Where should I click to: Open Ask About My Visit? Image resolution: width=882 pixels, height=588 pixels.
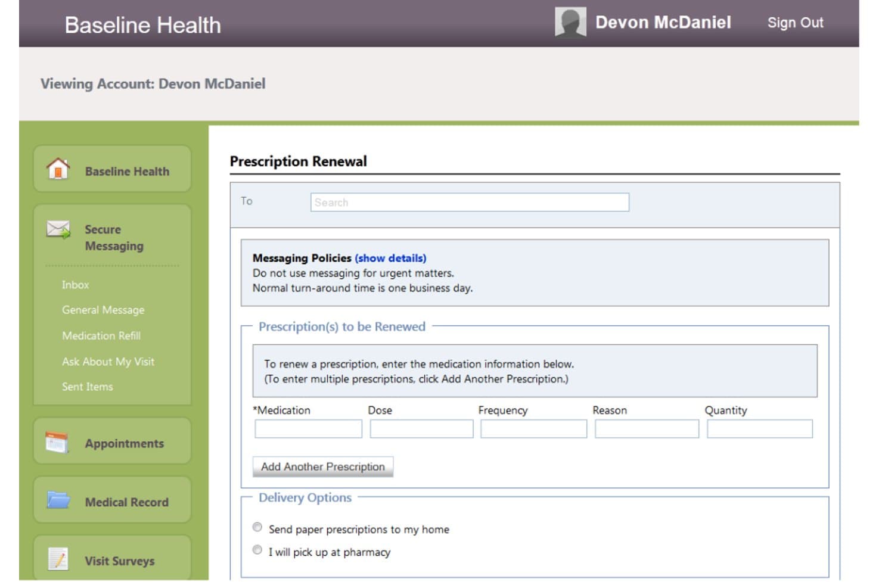click(108, 362)
